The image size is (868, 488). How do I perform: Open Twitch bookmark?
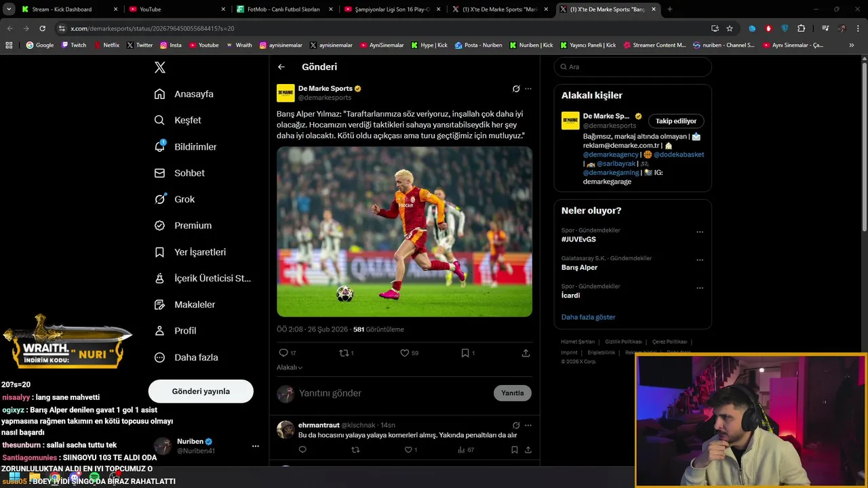pos(74,45)
